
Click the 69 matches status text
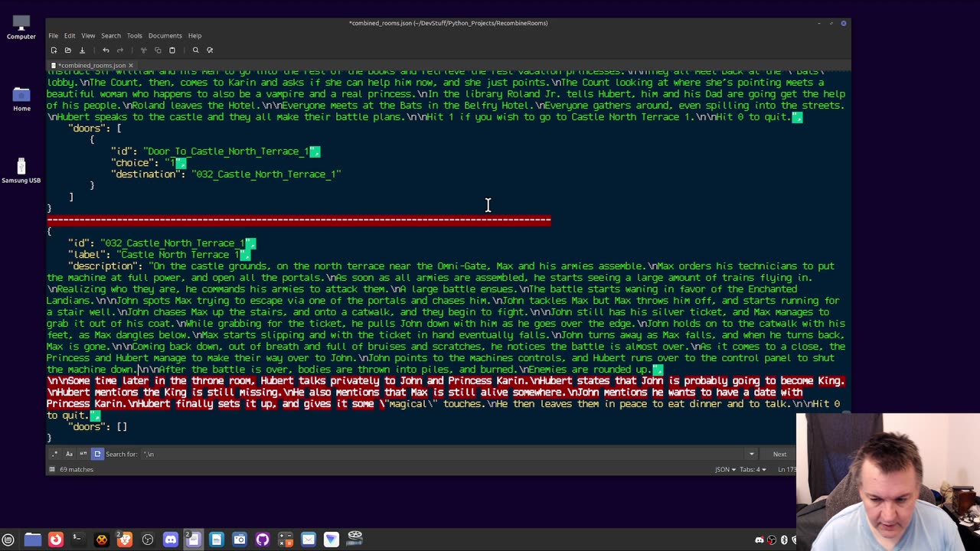[x=77, y=469]
